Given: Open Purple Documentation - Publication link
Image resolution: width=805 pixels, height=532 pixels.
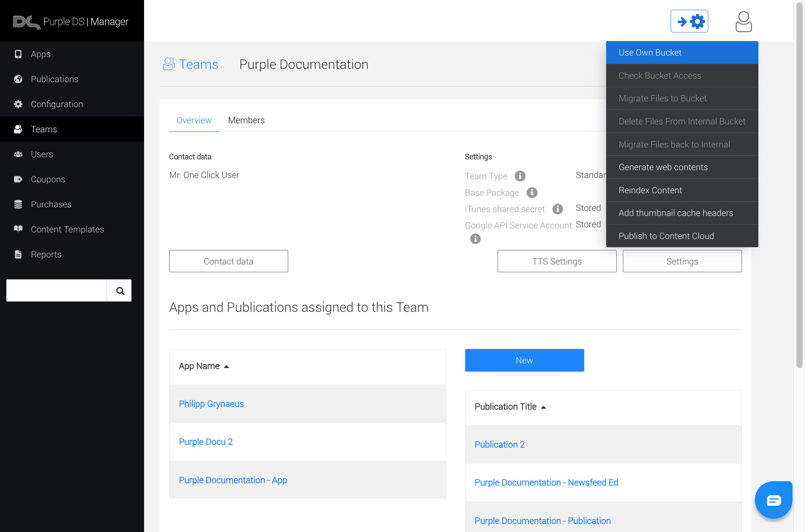Looking at the screenshot, I should [x=543, y=521].
